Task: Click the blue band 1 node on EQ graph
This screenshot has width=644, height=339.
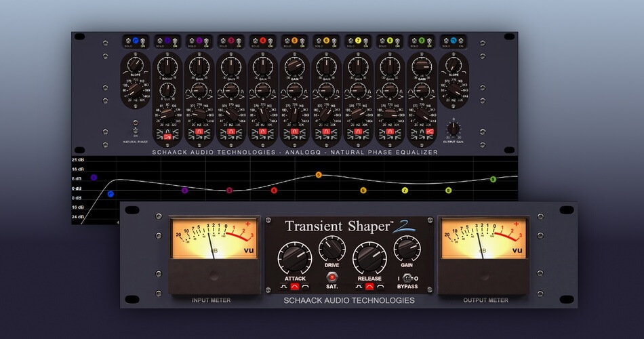Action: 110,194
